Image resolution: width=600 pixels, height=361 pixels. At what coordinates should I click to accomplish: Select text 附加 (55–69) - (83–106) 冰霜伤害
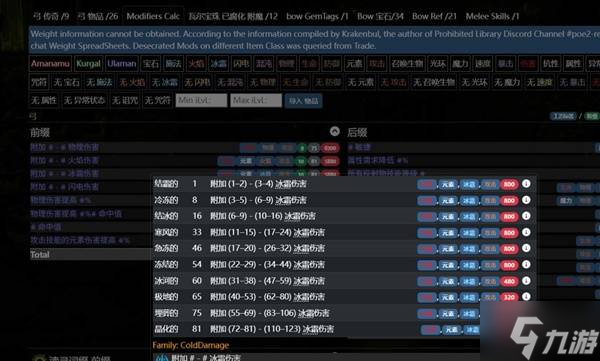(x=269, y=313)
